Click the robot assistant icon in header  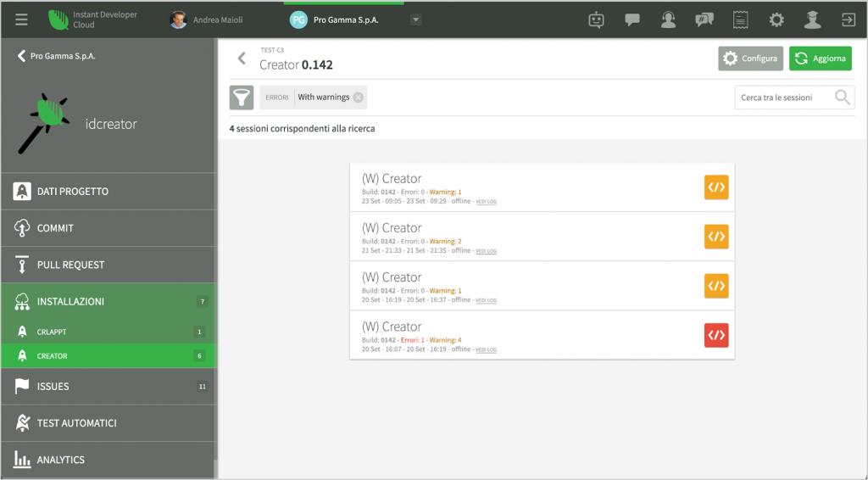596,20
